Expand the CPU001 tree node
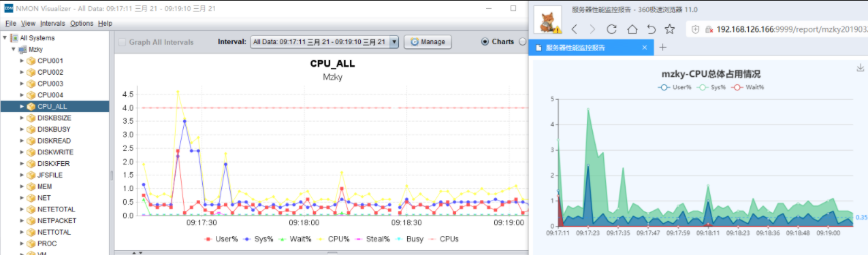 tap(22, 61)
